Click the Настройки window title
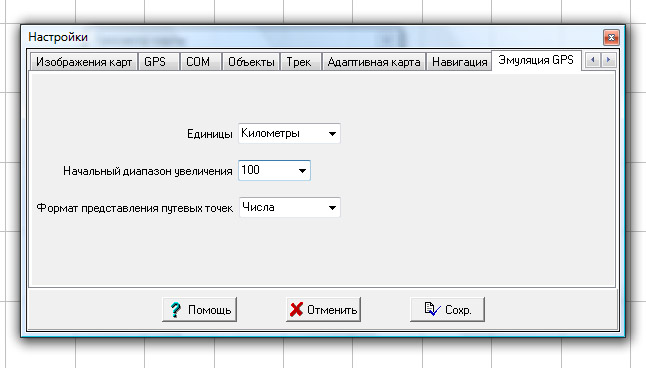 pos(58,37)
